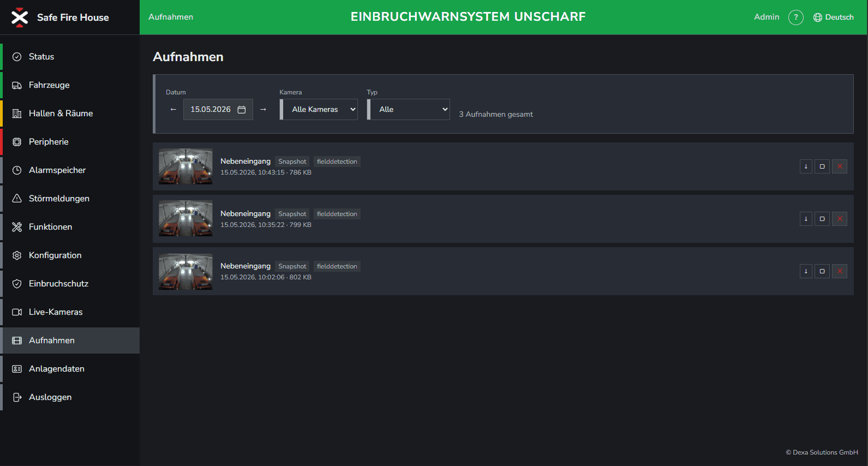The image size is (868, 466).
Task: Open thumbnail of 10:35:22 snapshot
Action: pos(185,219)
